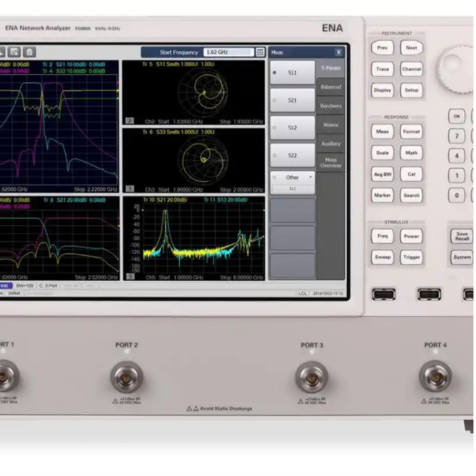Tap the USB port beneath the Sweep key
This screenshot has height=476, width=476.
384,294
